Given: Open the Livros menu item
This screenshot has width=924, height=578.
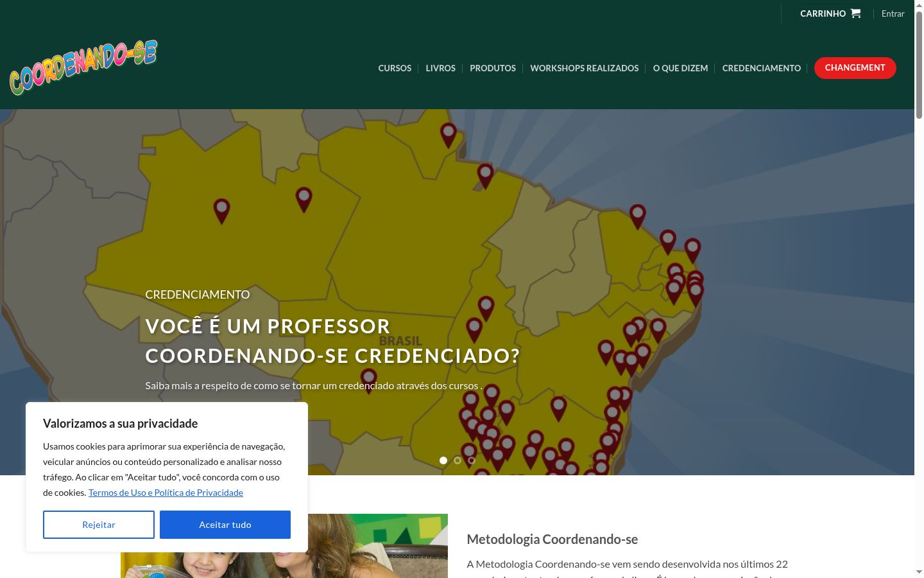Looking at the screenshot, I should 440,68.
